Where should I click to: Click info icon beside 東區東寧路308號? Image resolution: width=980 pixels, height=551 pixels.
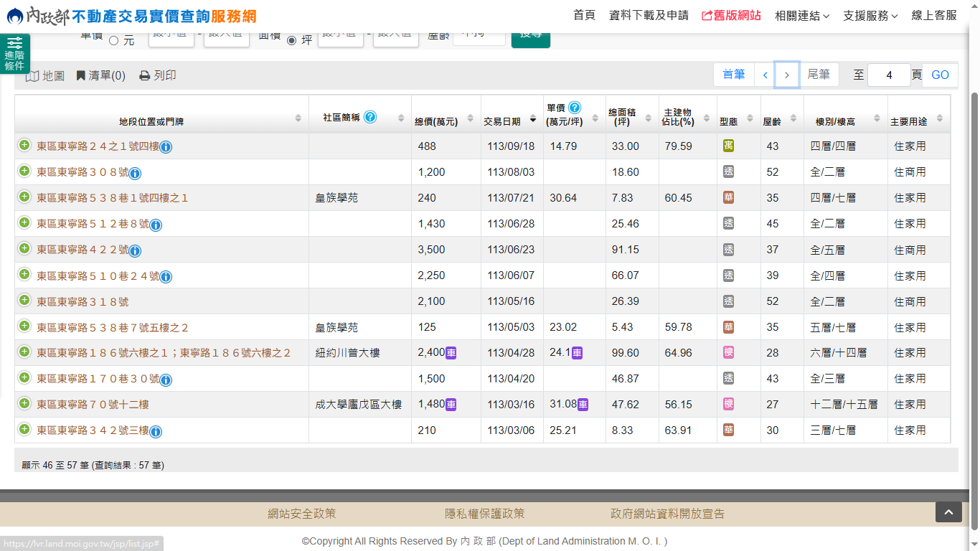[x=135, y=173]
